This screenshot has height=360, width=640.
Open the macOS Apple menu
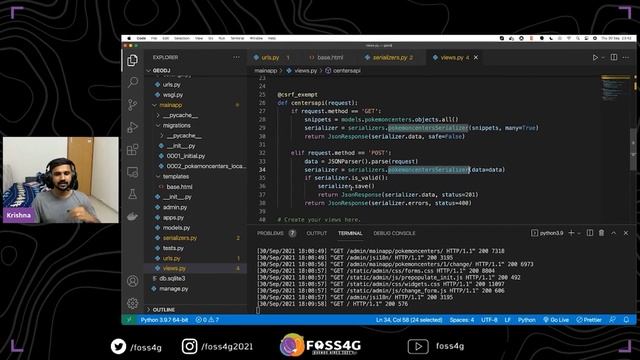(129, 38)
